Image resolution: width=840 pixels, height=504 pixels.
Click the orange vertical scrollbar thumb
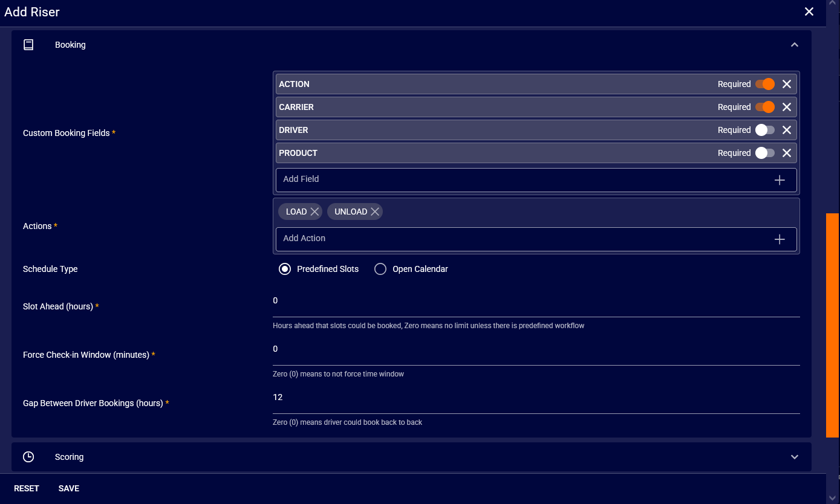click(x=833, y=325)
